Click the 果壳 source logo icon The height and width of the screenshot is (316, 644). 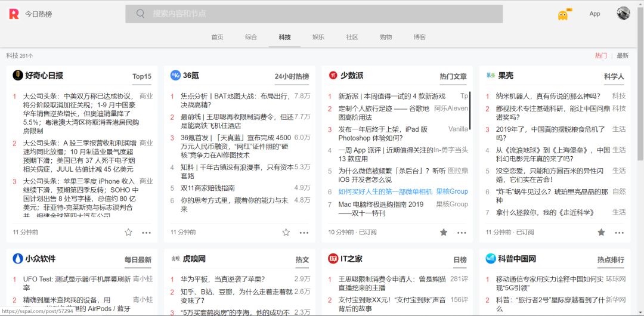(491, 76)
